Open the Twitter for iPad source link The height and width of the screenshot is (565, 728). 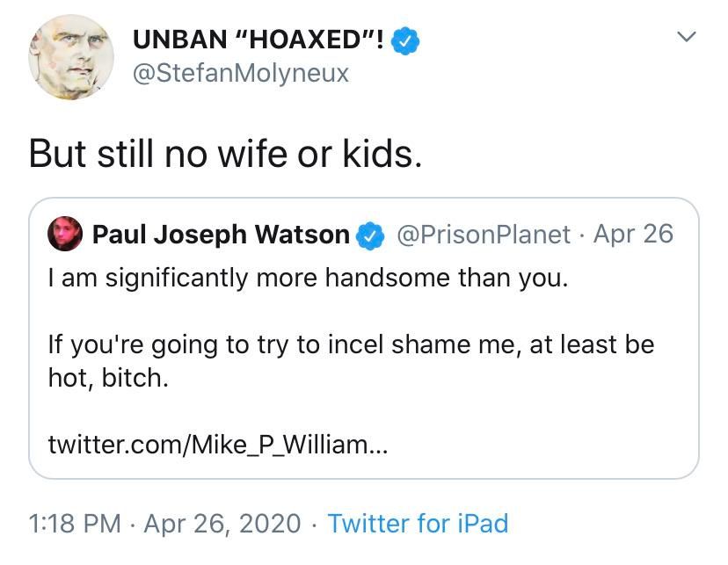click(x=418, y=524)
